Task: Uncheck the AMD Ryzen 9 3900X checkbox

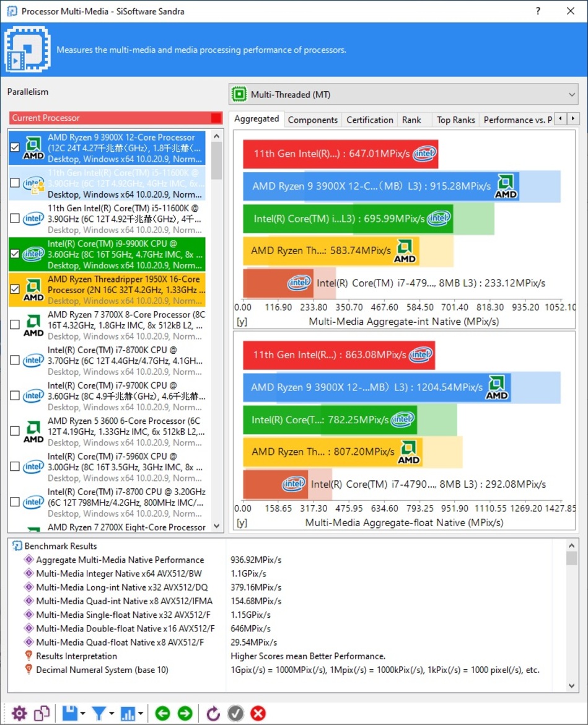Action: click(15, 147)
